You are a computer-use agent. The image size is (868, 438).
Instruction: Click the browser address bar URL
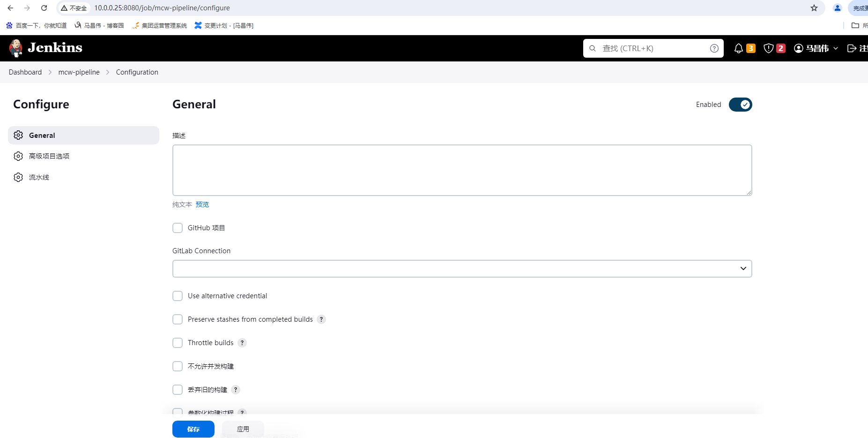162,8
